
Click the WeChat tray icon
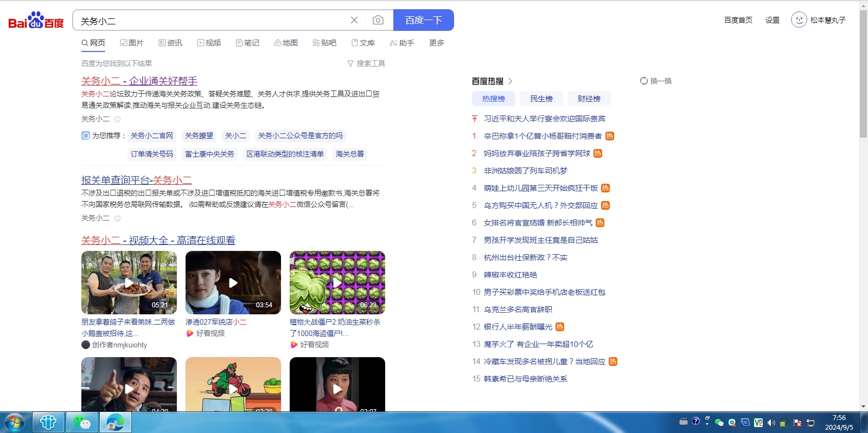pyautogui.click(x=719, y=423)
